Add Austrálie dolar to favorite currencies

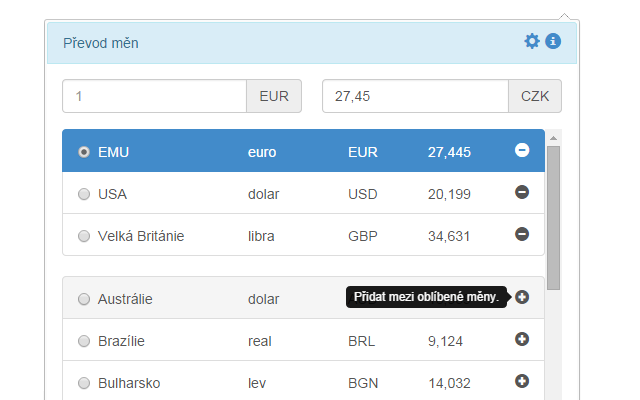[522, 297]
